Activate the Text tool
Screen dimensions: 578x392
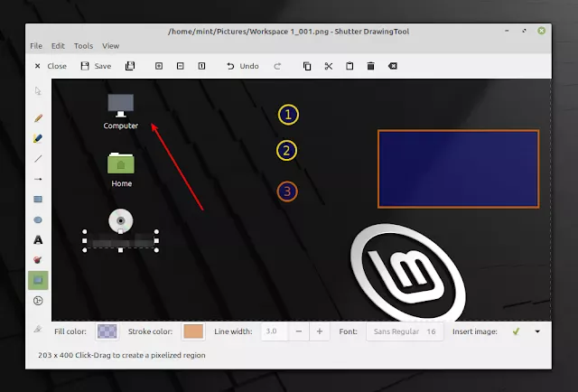click(38, 240)
